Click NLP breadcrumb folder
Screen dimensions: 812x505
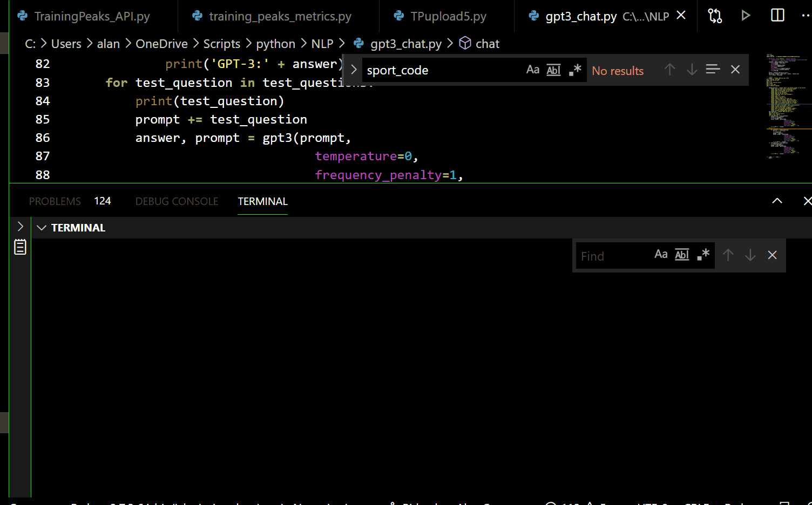pos(322,44)
